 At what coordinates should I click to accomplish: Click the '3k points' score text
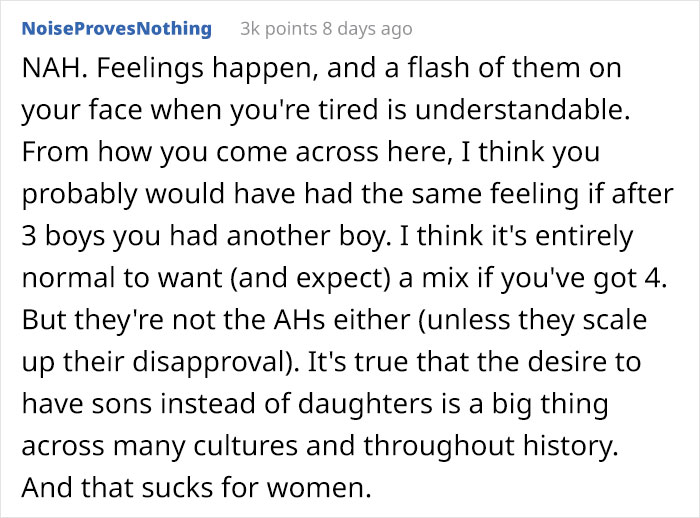(x=279, y=29)
